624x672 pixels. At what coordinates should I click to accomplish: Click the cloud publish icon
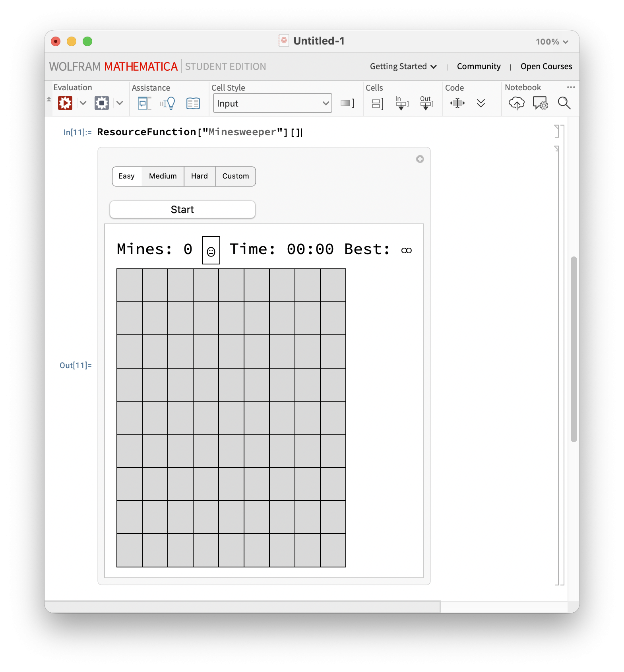point(516,103)
